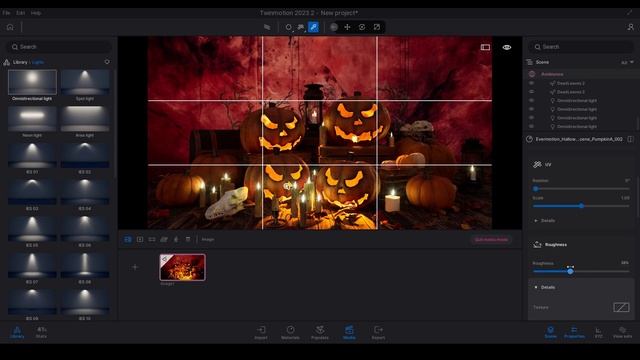Viewport: 640px width, 360px height.
Task: Toggle the viewport eye settings
Action: tap(507, 47)
